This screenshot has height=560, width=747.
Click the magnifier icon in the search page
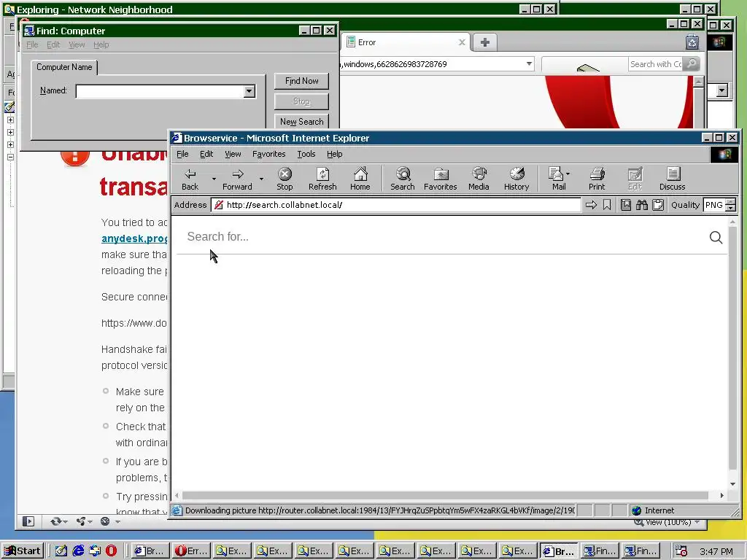click(716, 237)
